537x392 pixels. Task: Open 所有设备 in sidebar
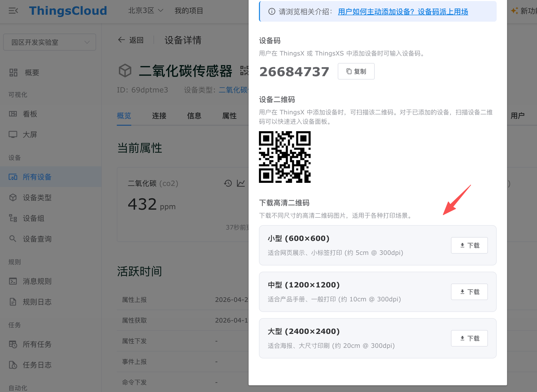coord(37,177)
